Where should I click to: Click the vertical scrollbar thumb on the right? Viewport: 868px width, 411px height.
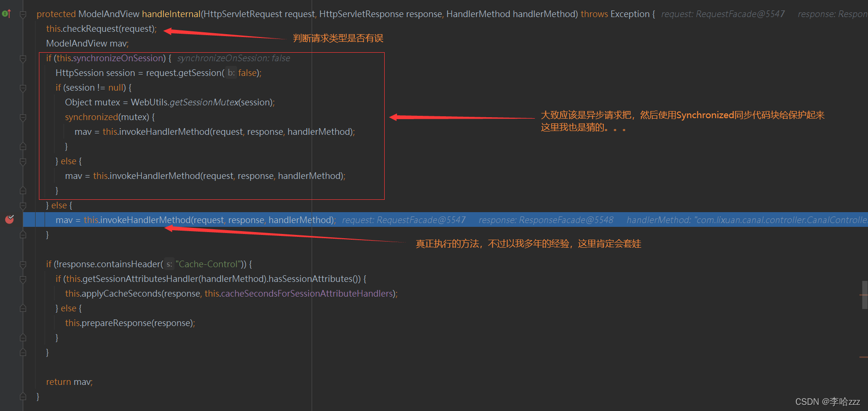click(865, 295)
